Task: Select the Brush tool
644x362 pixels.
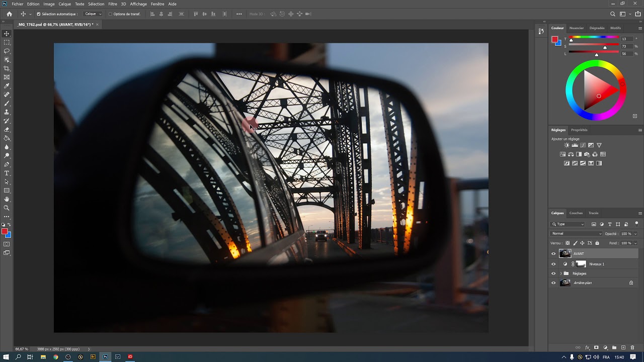Action: tap(7, 103)
